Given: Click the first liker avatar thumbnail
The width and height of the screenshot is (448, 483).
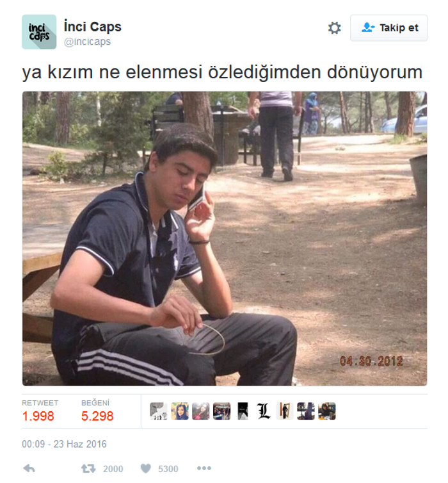Looking at the screenshot, I should [159, 411].
